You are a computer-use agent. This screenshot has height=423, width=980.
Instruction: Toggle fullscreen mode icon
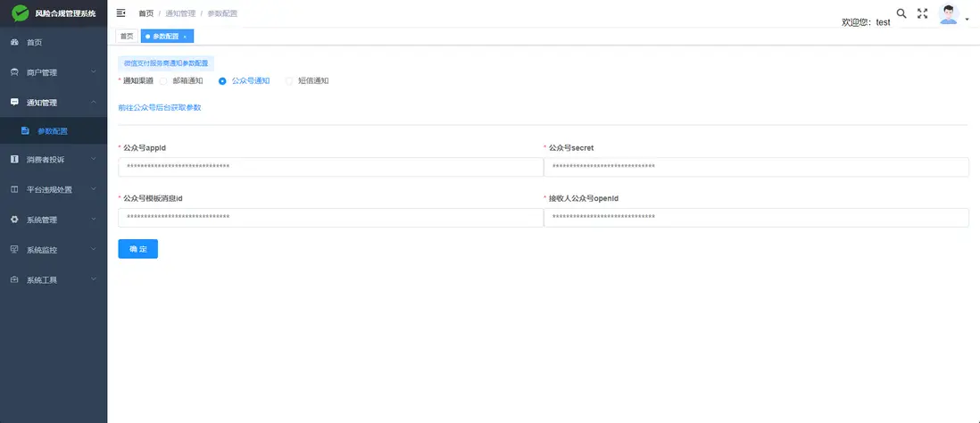(x=922, y=13)
